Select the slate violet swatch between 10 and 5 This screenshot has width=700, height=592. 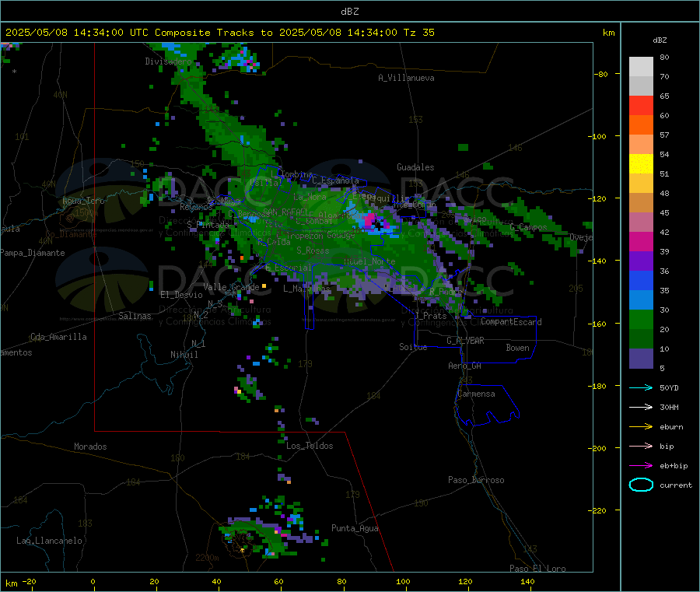click(641, 359)
